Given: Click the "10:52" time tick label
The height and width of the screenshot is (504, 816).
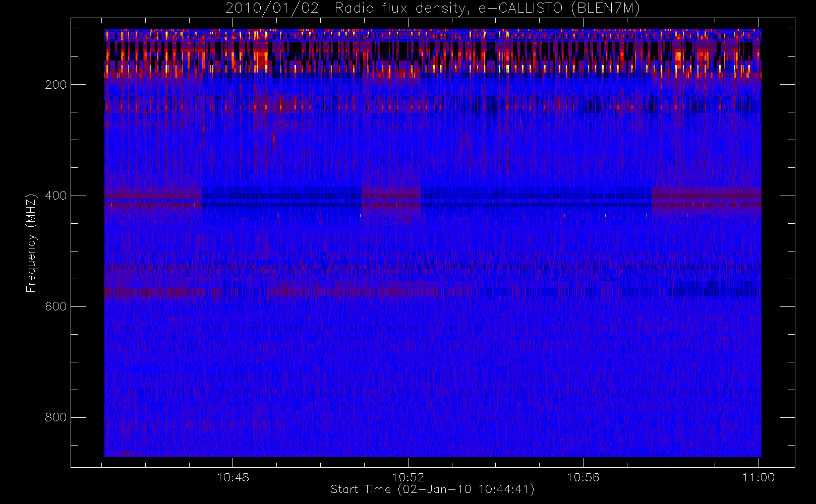Looking at the screenshot, I should pyautogui.click(x=408, y=477).
